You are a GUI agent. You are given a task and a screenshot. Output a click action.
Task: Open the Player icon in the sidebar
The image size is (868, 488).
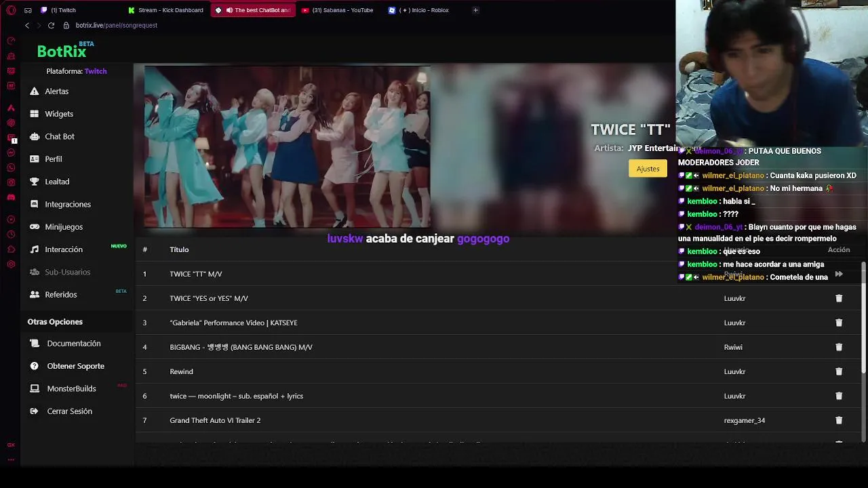11,220
